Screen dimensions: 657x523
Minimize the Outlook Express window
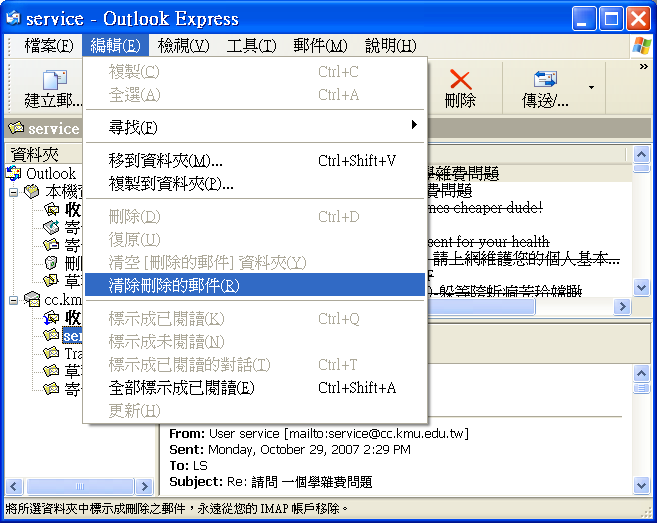tap(584, 18)
